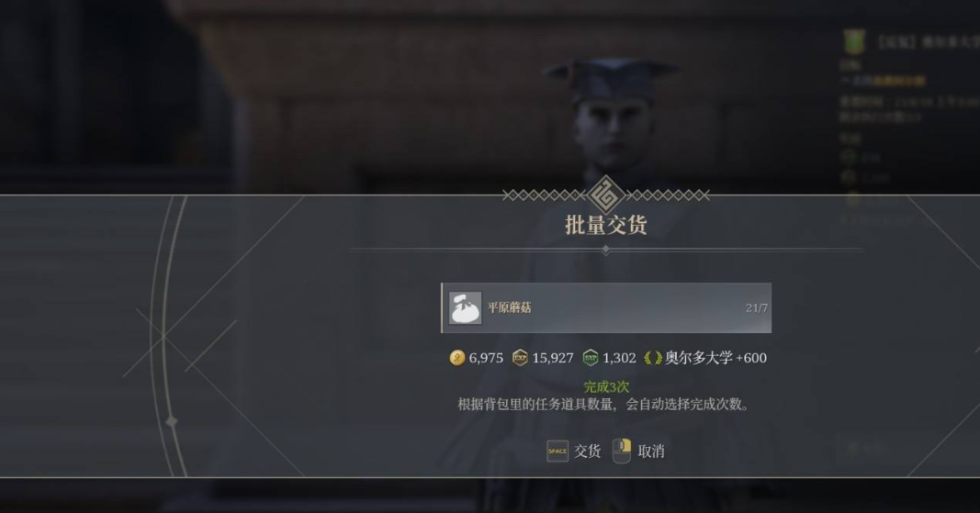Click the diamond emblem above 批量交货
This screenshot has width=980, height=513.
pyautogui.click(x=605, y=195)
